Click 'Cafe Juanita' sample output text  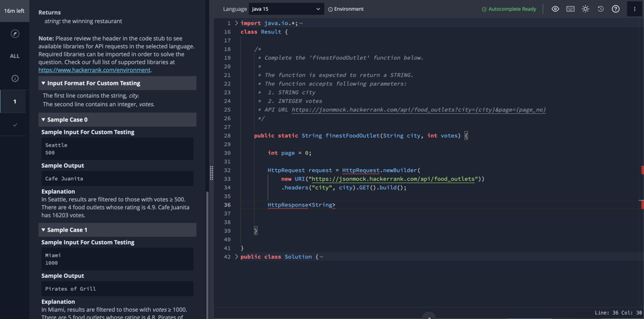click(64, 179)
